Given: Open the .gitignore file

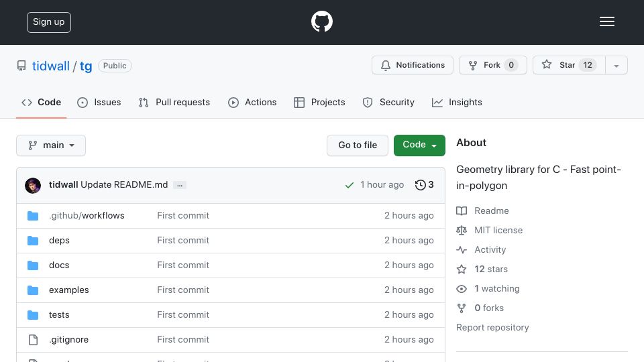Looking at the screenshot, I should click(x=68, y=339).
